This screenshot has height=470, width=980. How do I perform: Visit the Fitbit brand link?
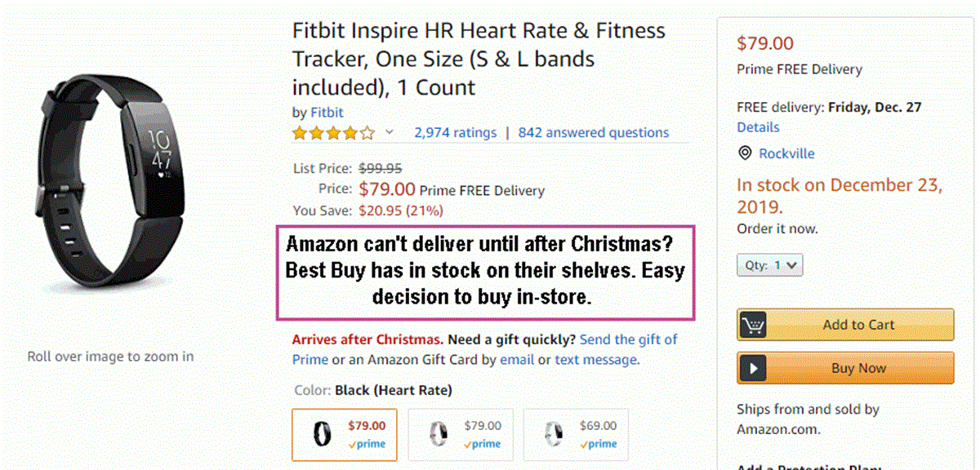point(327,113)
